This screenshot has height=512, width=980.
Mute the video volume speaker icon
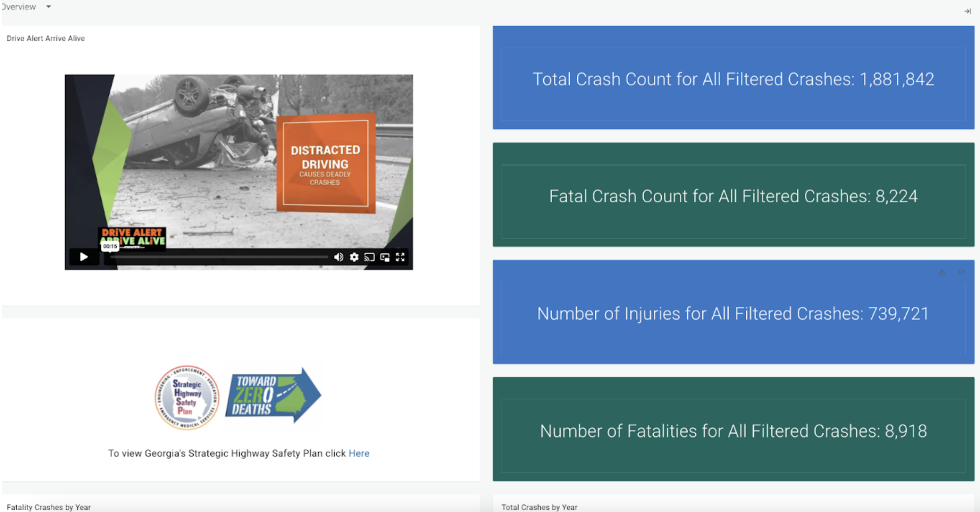point(338,257)
